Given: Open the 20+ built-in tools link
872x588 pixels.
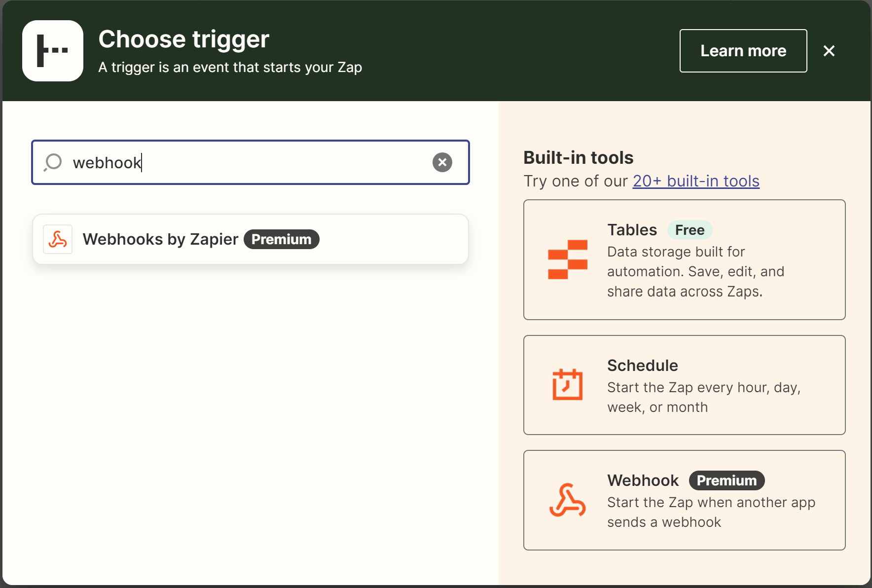Looking at the screenshot, I should (x=696, y=181).
